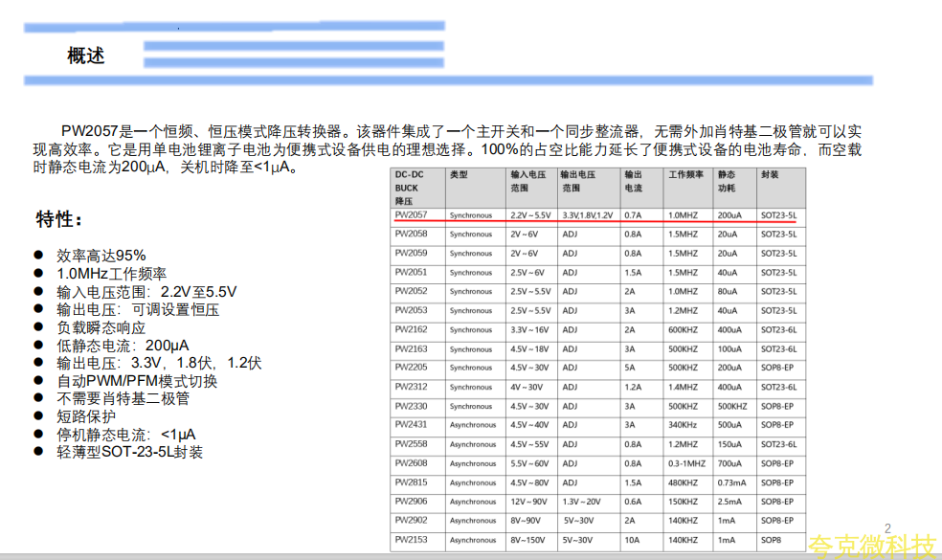Click the 夸克微科技 watermark text

pyautogui.click(x=871, y=548)
